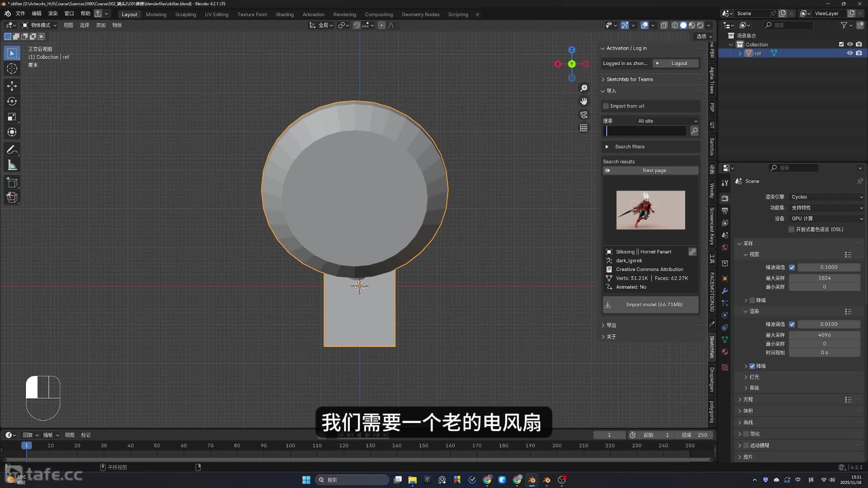The height and width of the screenshot is (488, 868).
Task: Enable Import from url checkbox
Action: pyautogui.click(x=606, y=106)
